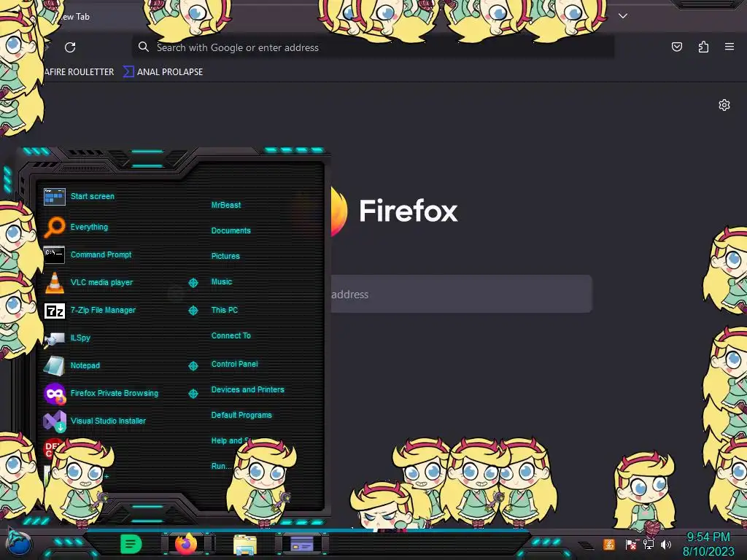Reload the current Firefox page

click(x=70, y=47)
